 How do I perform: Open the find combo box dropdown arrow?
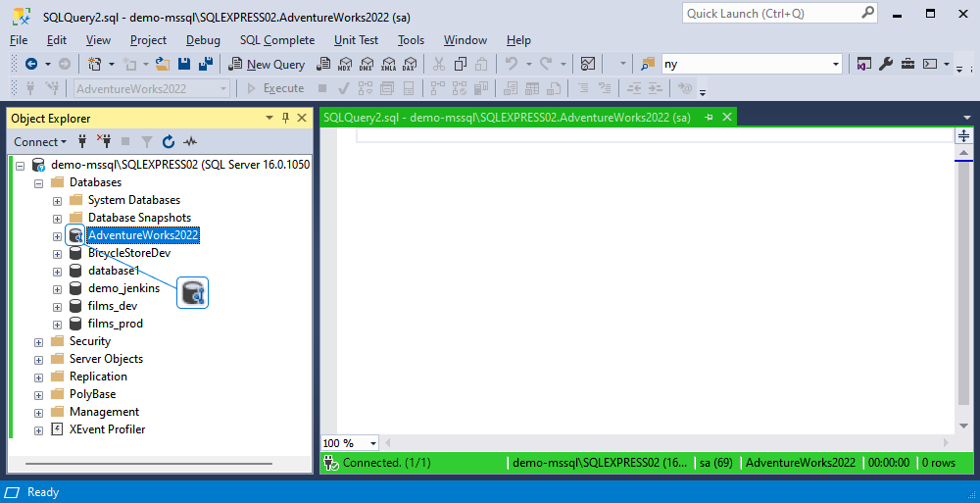click(x=836, y=64)
